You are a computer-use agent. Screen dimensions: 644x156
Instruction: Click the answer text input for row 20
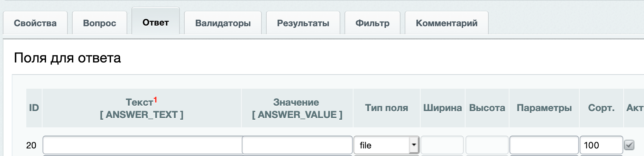click(x=142, y=145)
